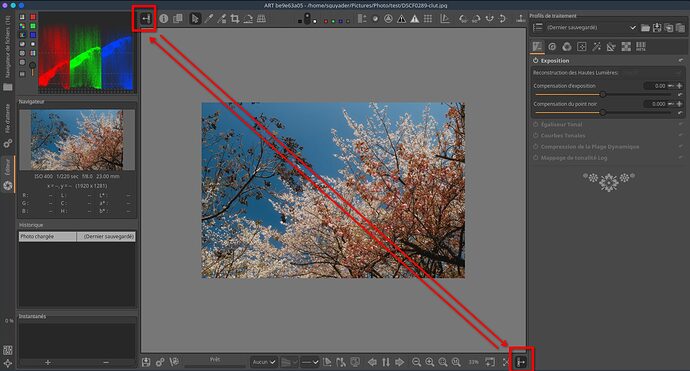Save the current processing profile
The width and height of the screenshot is (690, 371).
click(x=657, y=28)
